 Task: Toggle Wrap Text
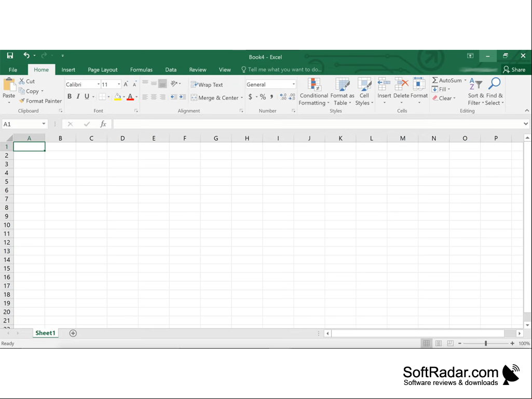(x=207, y=85)
